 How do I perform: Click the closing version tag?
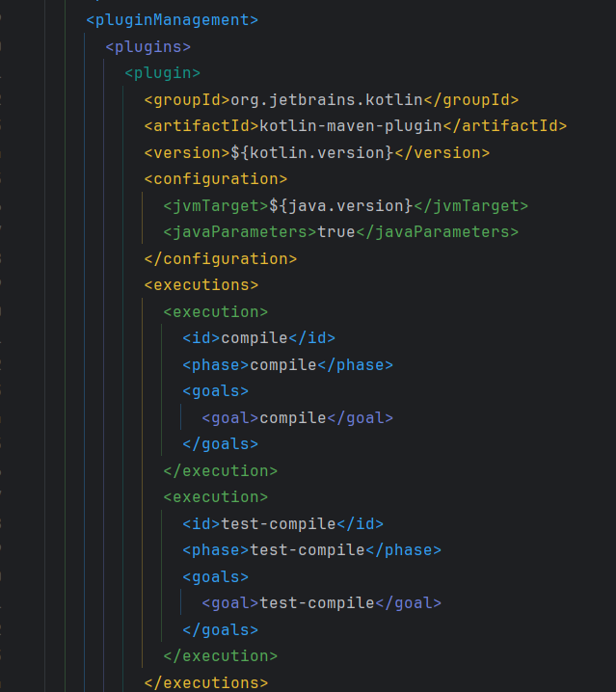442,152
